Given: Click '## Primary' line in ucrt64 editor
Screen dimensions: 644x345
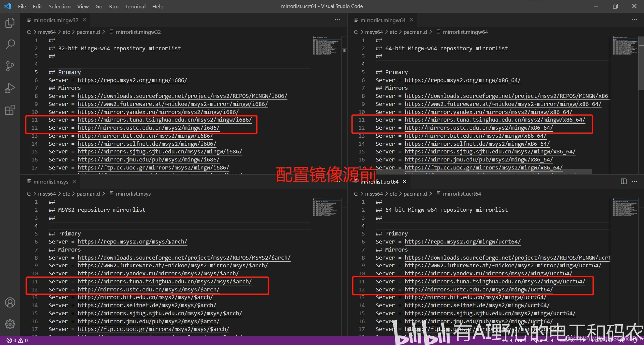Looking at the screenshot, I should click(392, 233).
